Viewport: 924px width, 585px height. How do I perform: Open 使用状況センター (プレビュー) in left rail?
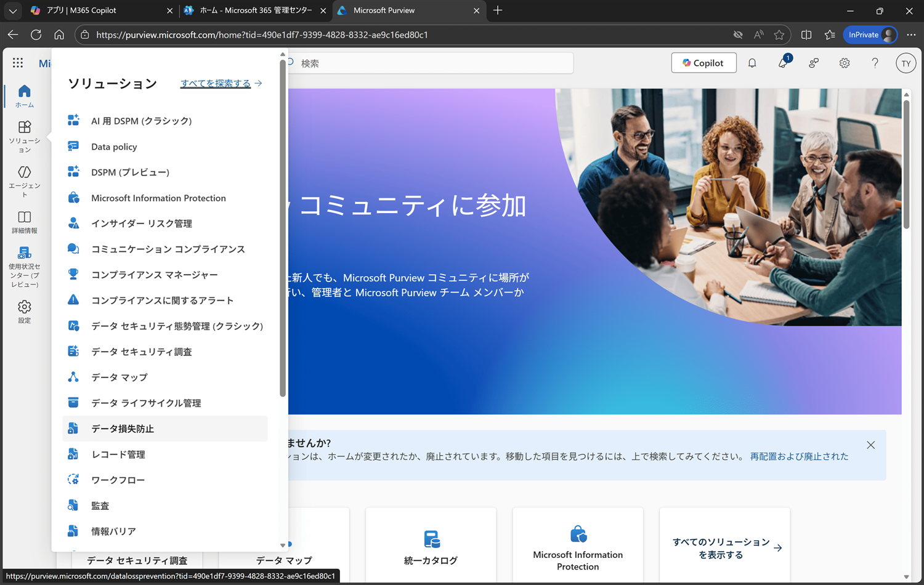coord(25,267)
